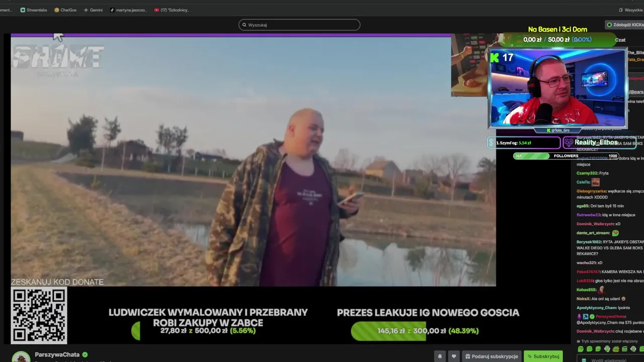Viewport: 644px width, 362px height.
Task: Open Peks474747's chat user card
Action: tap(589, 272)
